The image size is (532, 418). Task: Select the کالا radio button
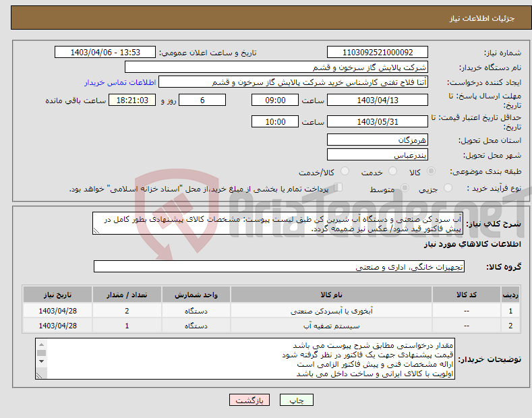431,171
